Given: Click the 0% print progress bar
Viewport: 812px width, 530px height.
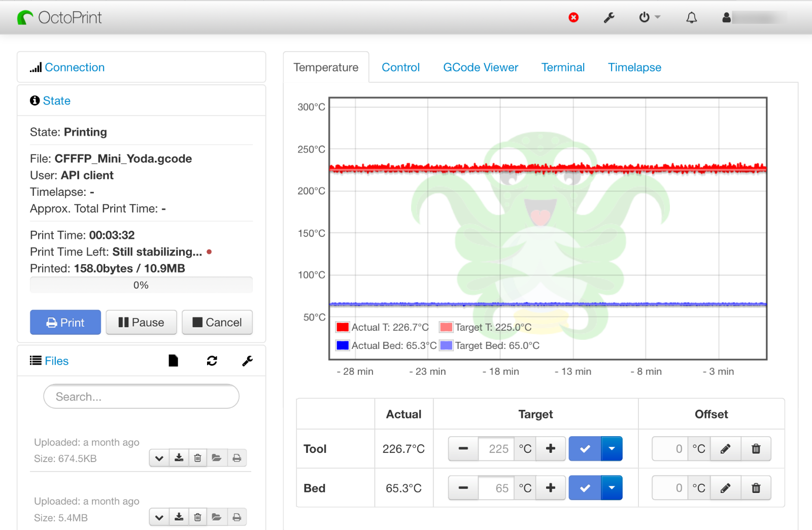Looking at the screenshot, I should click(x=141, y=285).
